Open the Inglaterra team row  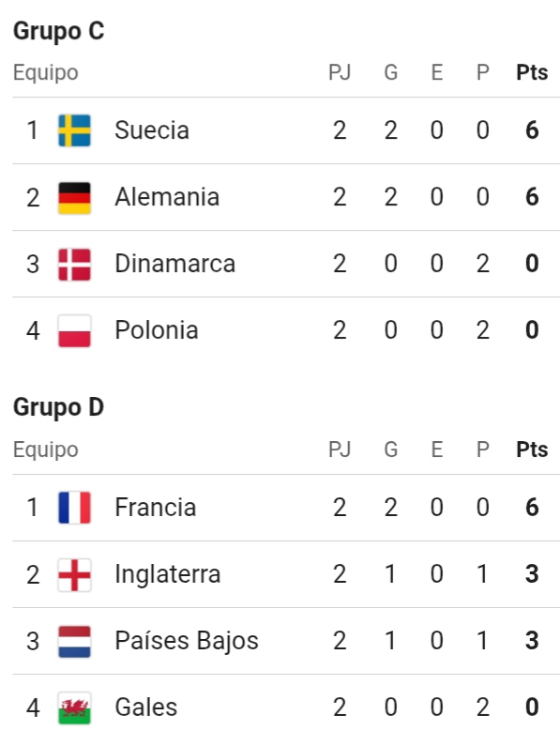pos(286,574)
